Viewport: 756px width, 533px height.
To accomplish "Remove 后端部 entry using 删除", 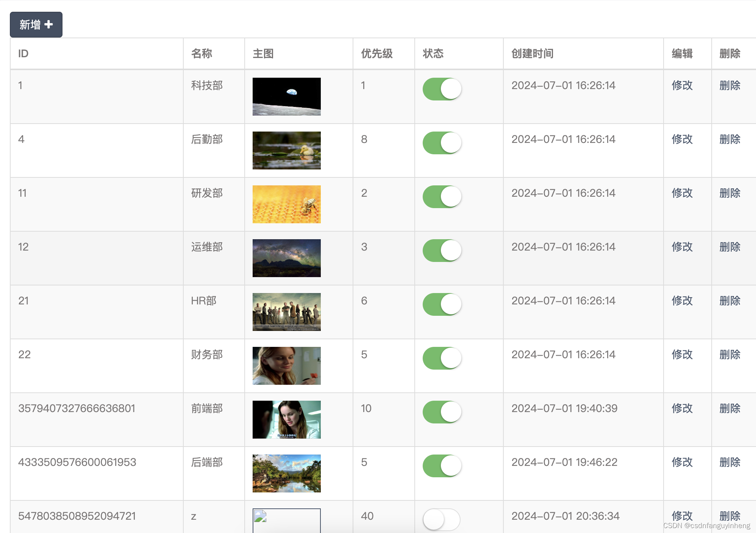I will coord(729,462).
